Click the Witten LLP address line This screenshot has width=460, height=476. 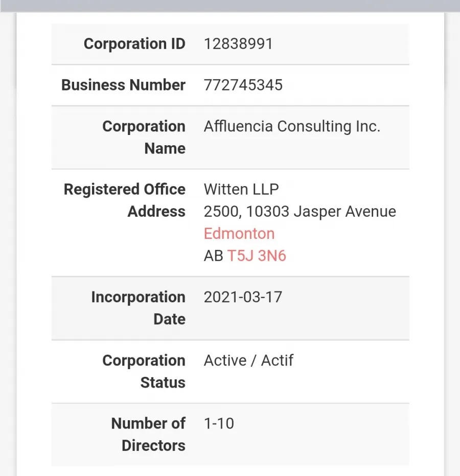(x=241, y=189)
